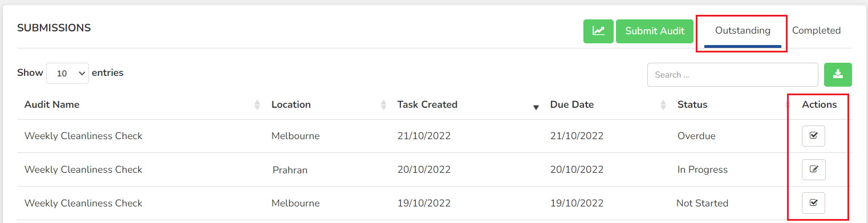Select the Weekly Cleanliness Check Overdue row

tap(434, 136)
